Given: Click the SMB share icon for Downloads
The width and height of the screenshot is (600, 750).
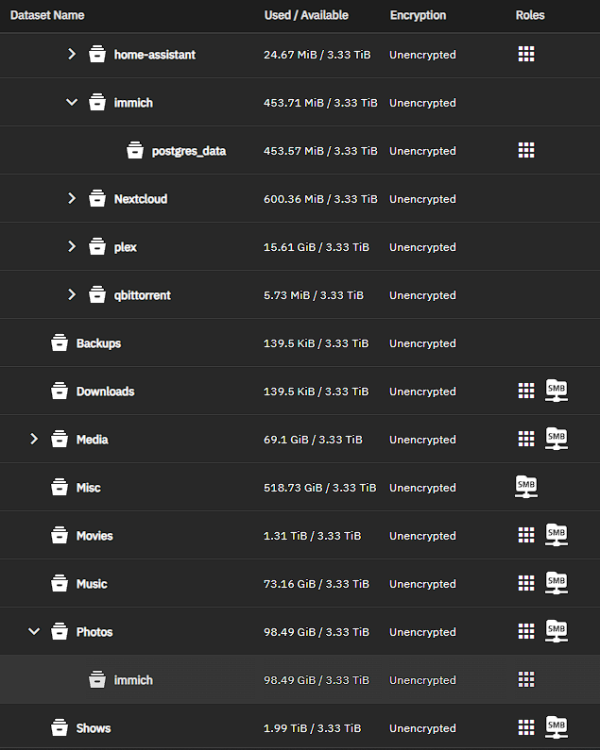Looking at the screenshot, I should tap(556, 391).
